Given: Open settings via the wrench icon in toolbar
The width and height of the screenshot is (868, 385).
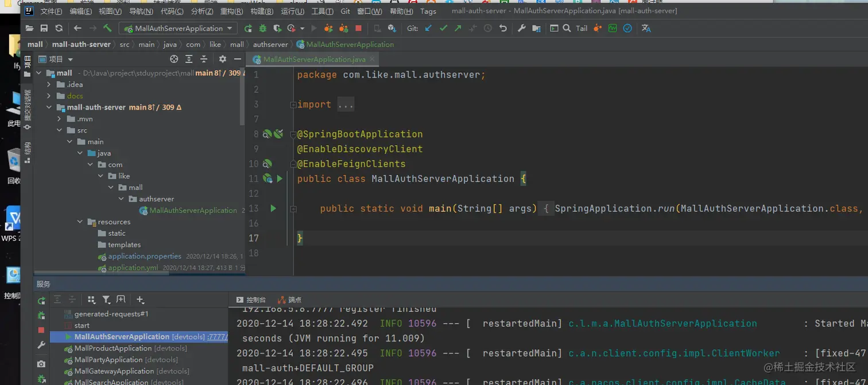Looking at the screenshot, I should tap(522, 28).
